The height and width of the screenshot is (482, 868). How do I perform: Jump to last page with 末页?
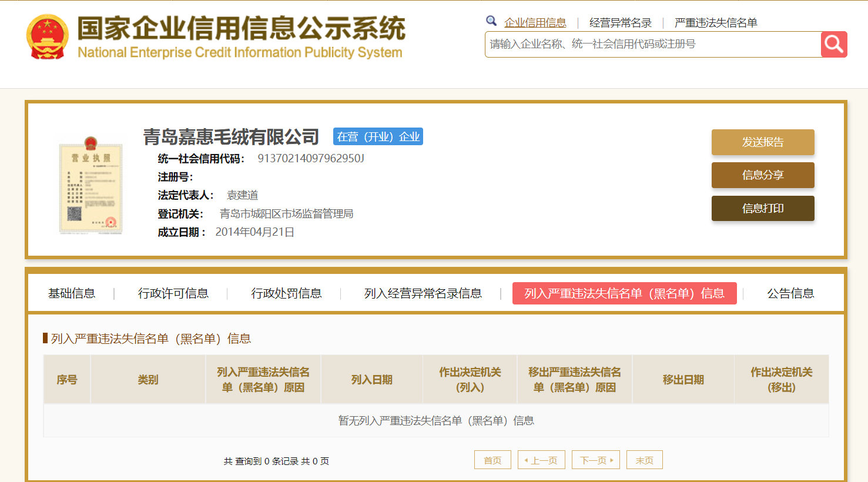(645, 460)
